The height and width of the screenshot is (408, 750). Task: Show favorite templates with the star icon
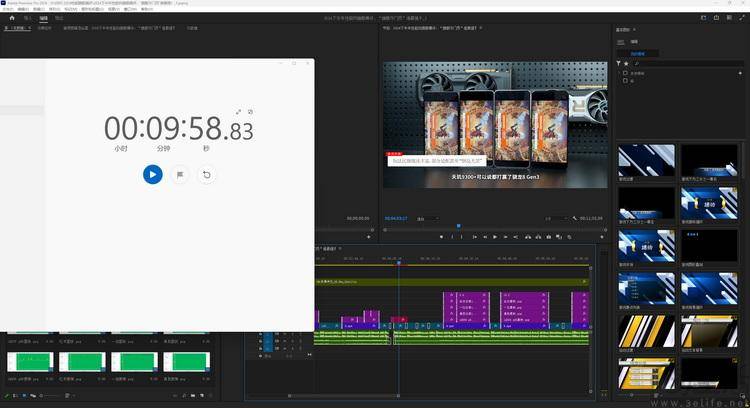tap(626, 63)
